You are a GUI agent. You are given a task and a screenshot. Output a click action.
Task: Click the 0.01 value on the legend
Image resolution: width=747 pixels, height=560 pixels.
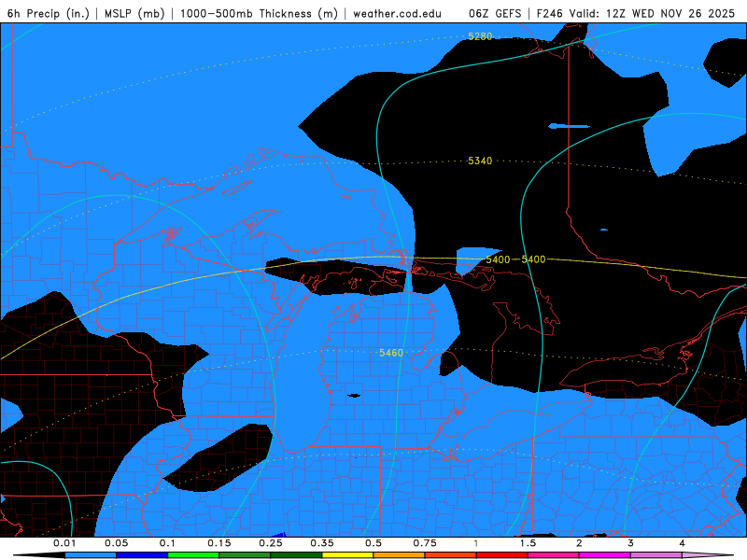(x=64, y=543)
